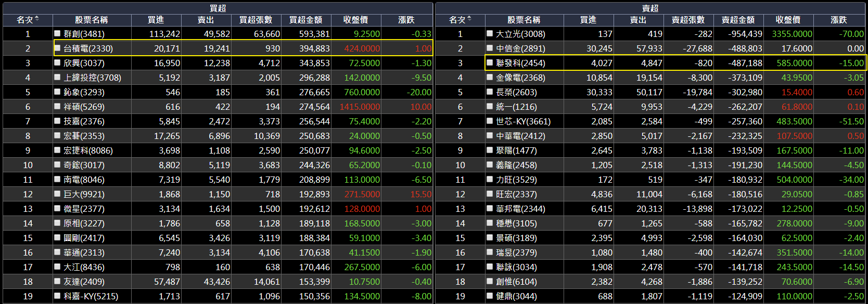The width and height of the screenshot is (868, 304).
Task: Open stock 中華電(2412)
Action: click(x=520, y=136)
